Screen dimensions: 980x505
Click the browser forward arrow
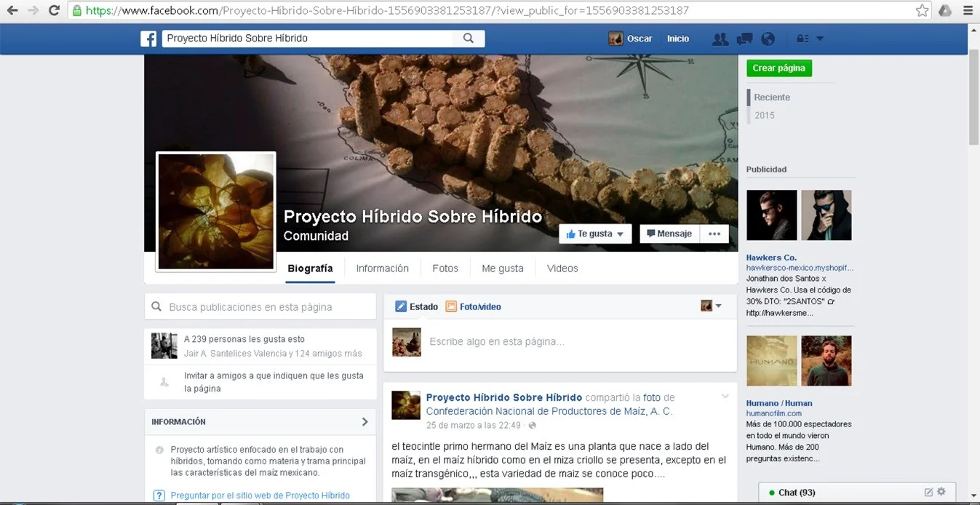point(33,10)
